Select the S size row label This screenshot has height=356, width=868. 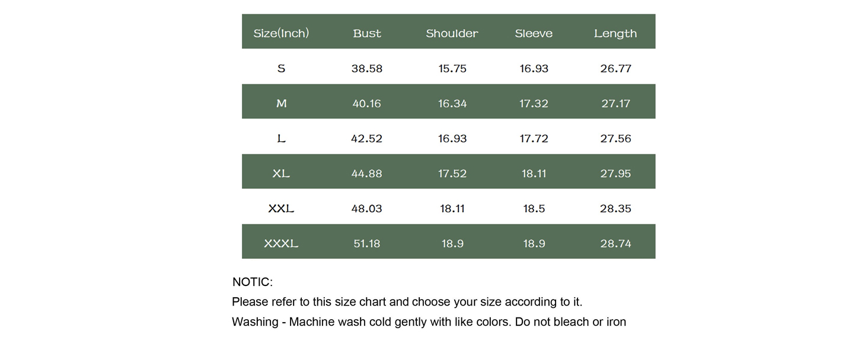click(x=281, y=68)
